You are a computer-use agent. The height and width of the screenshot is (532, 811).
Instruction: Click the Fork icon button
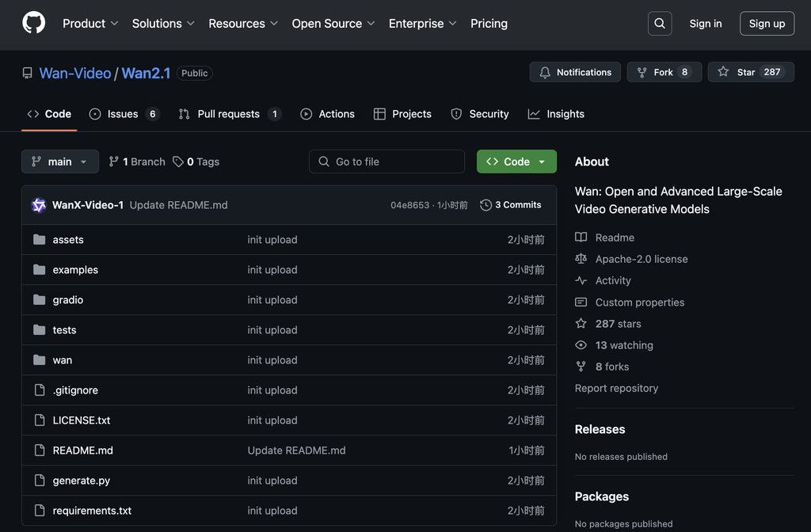click(x=642, y=72)
